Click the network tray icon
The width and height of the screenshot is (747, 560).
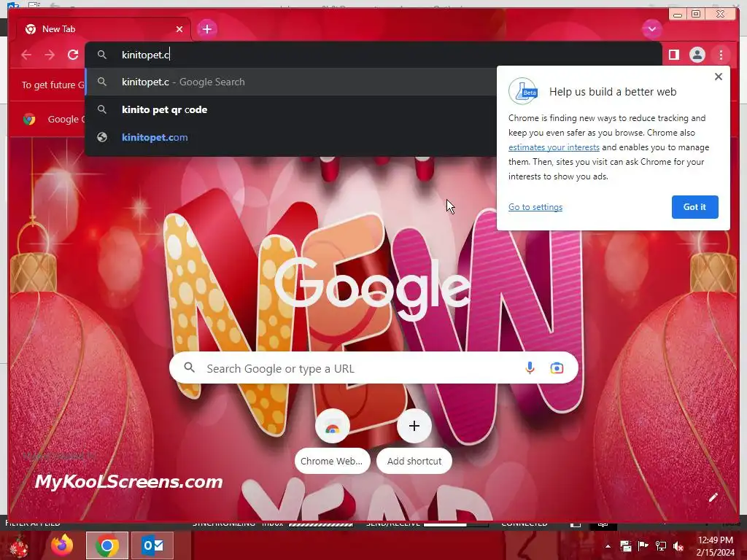pyautogui.click(x=661, y=545)
